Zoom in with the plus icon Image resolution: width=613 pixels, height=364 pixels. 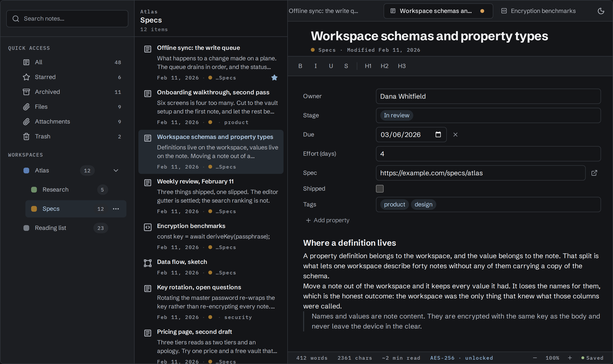(x=570, y=358)
